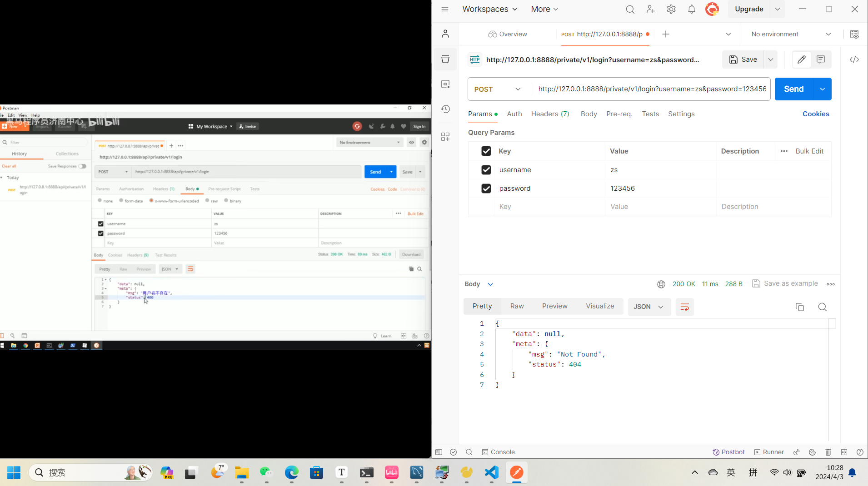Open Help icon in Postman status bar
868x486 pixels.
(860, 452)
